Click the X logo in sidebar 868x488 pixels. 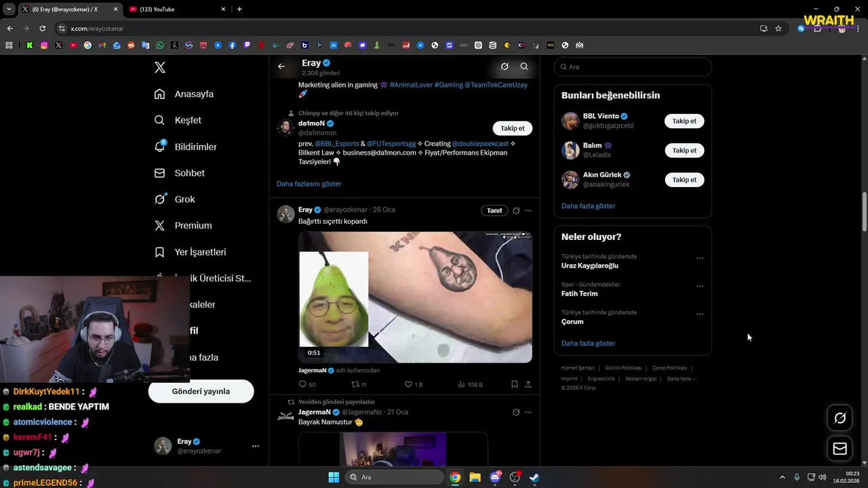[160, 67]
